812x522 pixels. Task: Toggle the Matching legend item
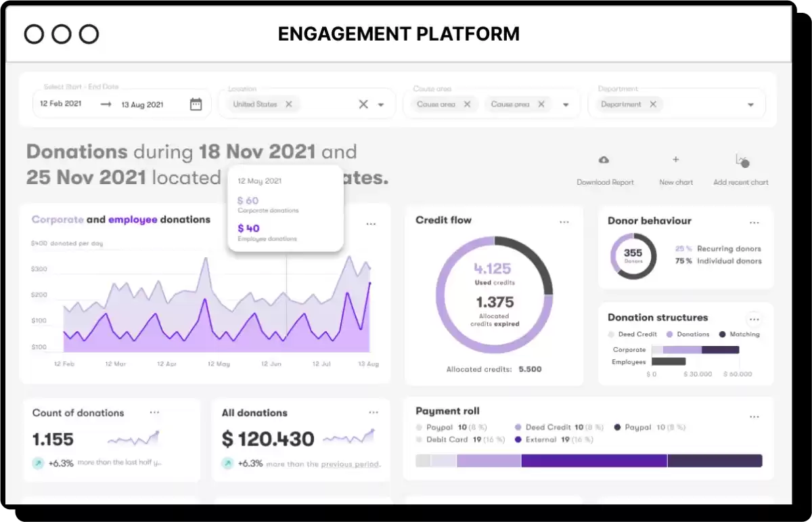point(744,334)
